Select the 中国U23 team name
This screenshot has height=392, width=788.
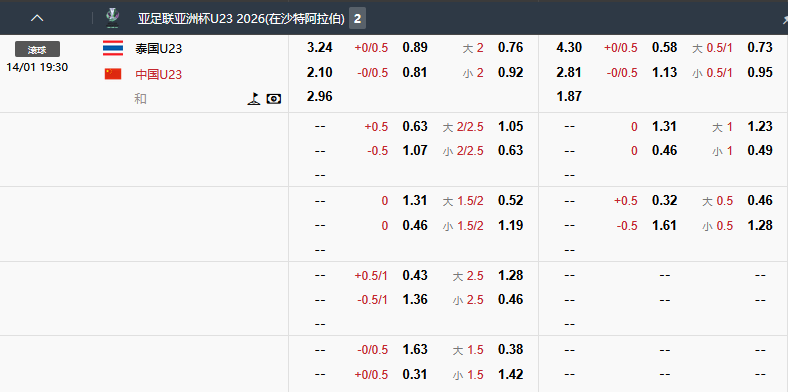pyautogui.click(x=158, y=75)
